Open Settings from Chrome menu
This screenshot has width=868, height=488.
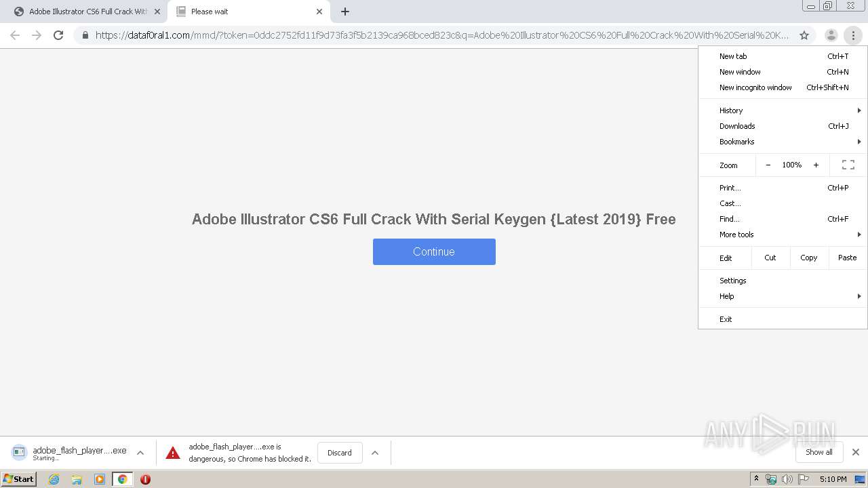point(783,281)
